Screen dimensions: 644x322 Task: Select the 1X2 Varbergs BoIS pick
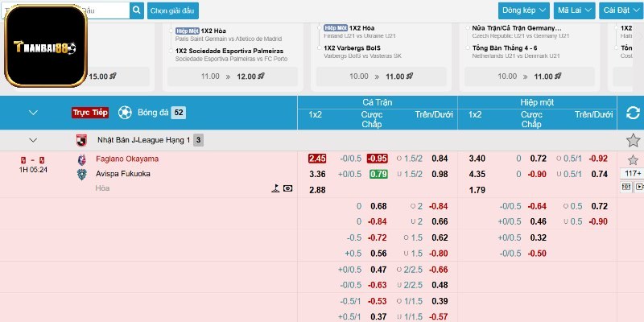coord(352,48)
